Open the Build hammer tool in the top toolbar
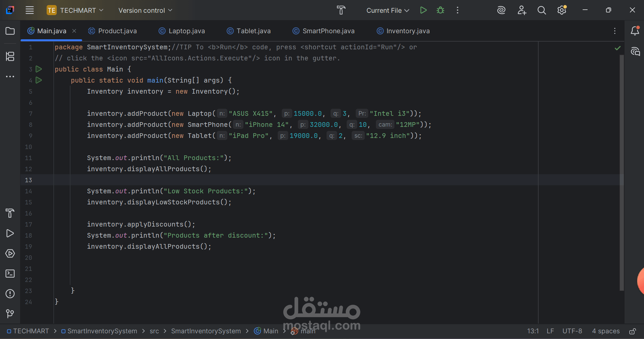The image size is (644, 339). [x=341, y=10]
